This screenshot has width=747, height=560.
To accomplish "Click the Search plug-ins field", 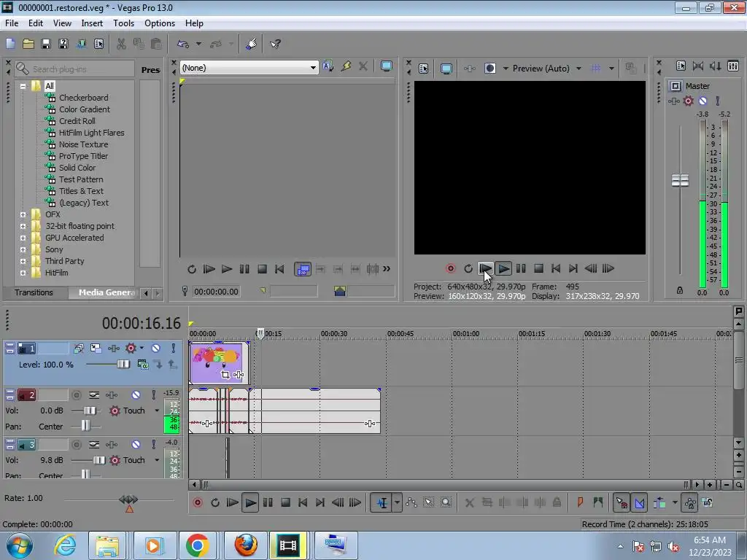I will (75, 69).
